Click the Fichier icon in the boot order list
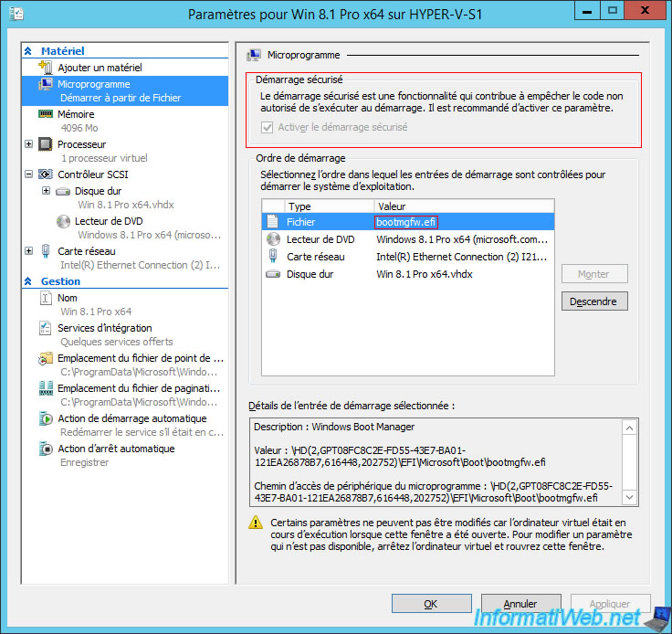This screenshot has height=634, width=672. (x=273, y=222)
